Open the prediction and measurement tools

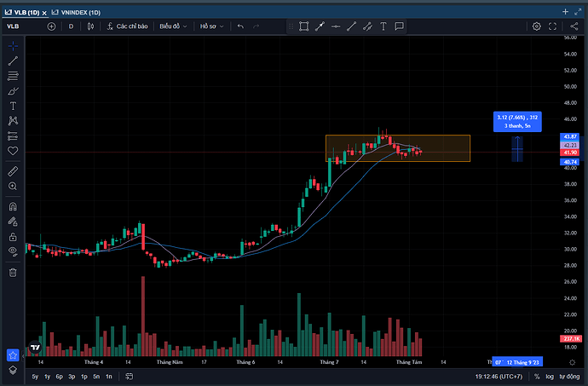[13, 135]
